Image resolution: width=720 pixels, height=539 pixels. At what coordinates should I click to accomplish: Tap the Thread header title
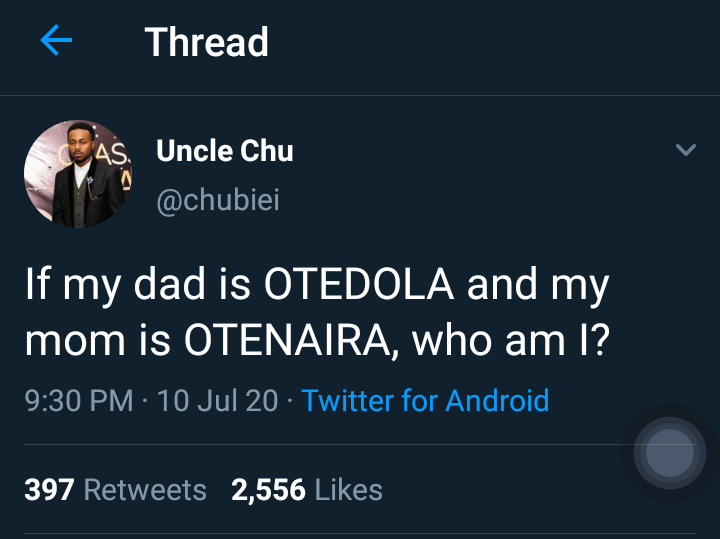pos(207,42)
